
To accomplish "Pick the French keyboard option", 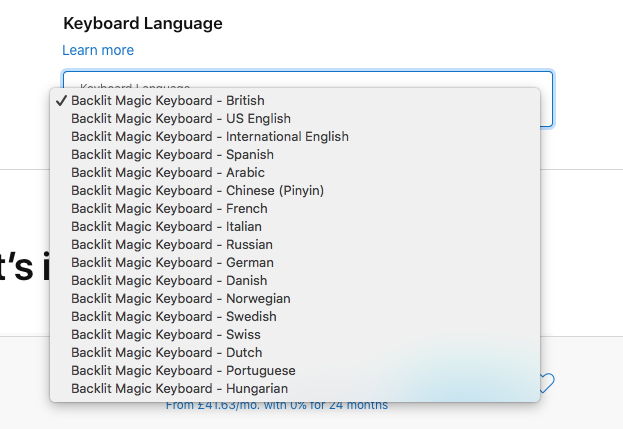I will tap(295, 209).
